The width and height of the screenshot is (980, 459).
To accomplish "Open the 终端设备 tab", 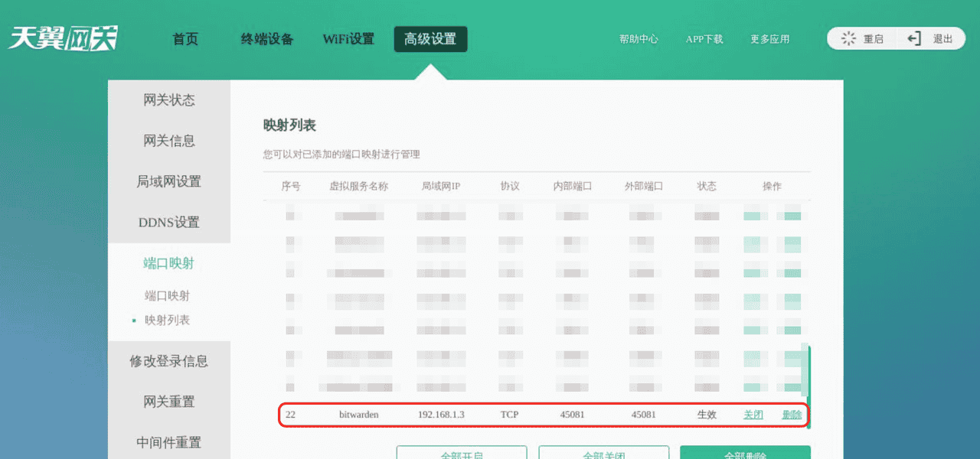I will tap(266, 39).
